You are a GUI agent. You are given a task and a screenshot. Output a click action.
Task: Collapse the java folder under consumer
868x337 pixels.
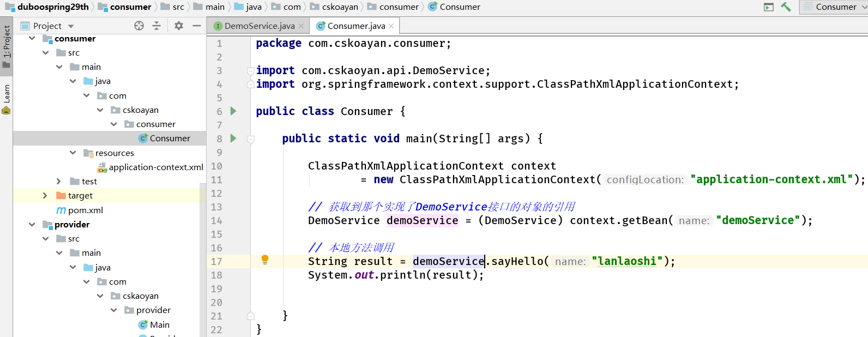[73, 81]
